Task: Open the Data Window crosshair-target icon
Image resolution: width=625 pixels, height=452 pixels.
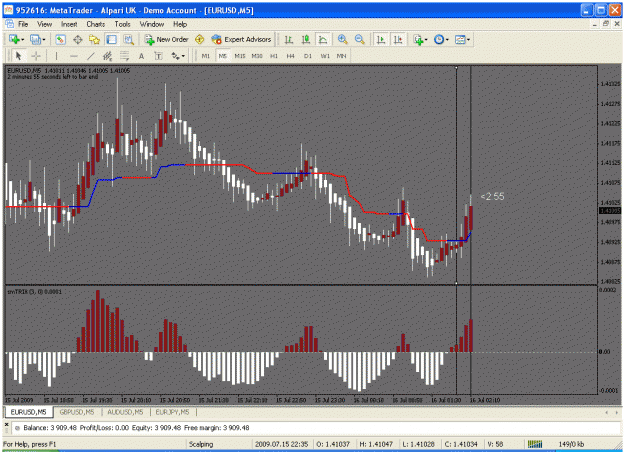Action: point(78,39)
